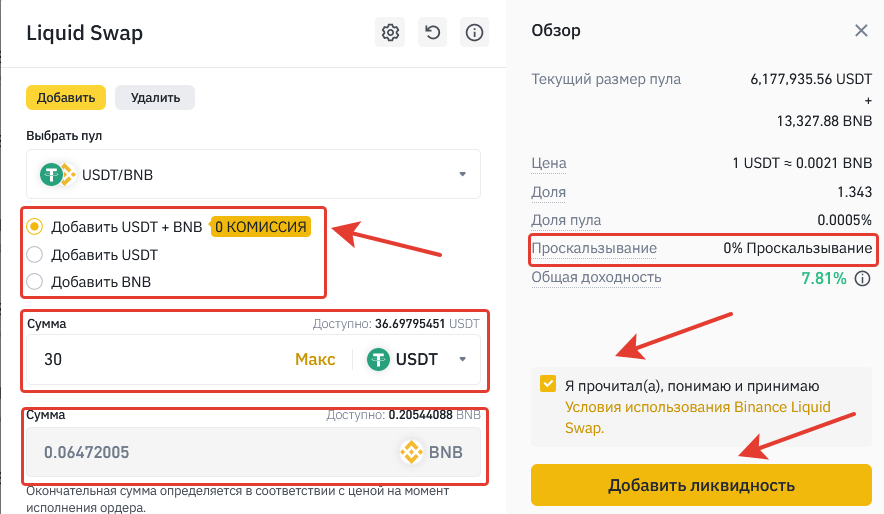
Task: Close the Обзор panel
Action: coord(861,30)
